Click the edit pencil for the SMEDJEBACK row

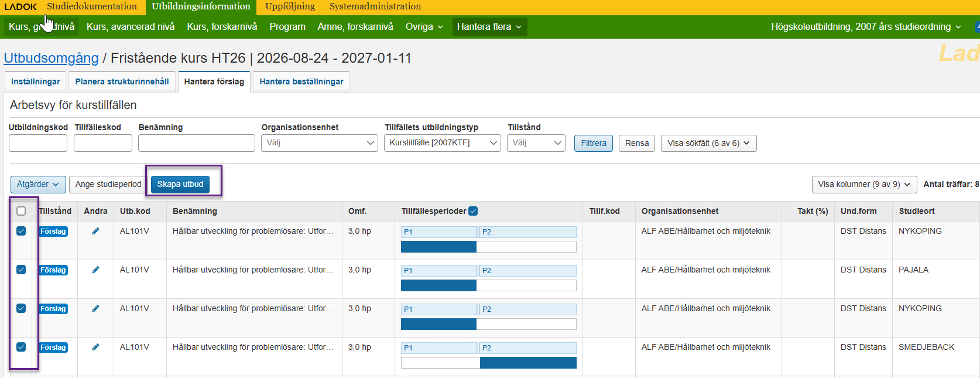[x=95, y=347]
